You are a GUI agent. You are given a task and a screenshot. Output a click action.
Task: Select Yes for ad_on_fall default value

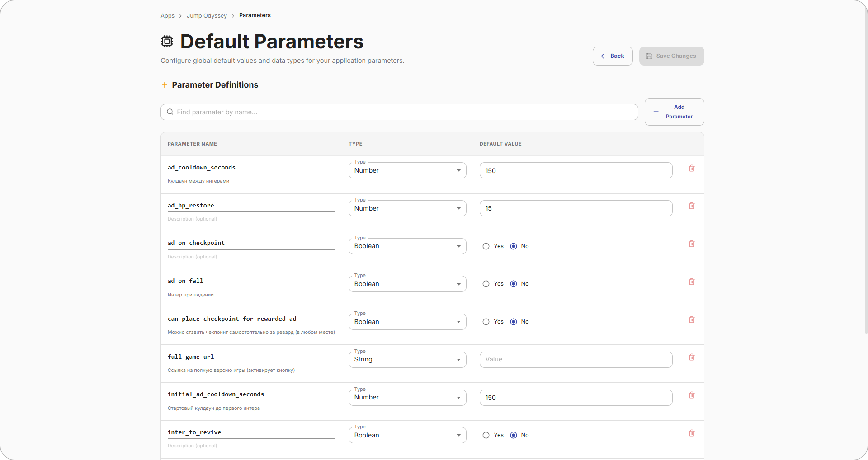(486, 283)
